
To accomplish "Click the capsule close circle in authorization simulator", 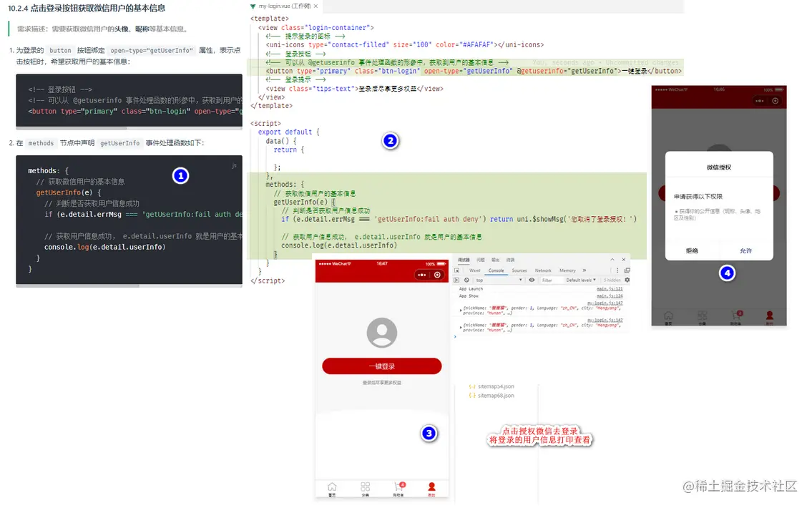I will [x=776, y=100].
